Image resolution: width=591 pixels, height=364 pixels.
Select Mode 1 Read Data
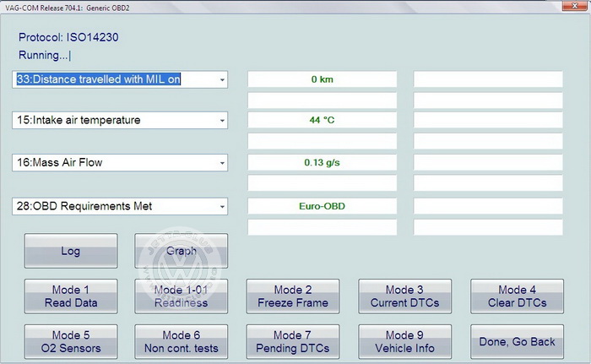71,296
